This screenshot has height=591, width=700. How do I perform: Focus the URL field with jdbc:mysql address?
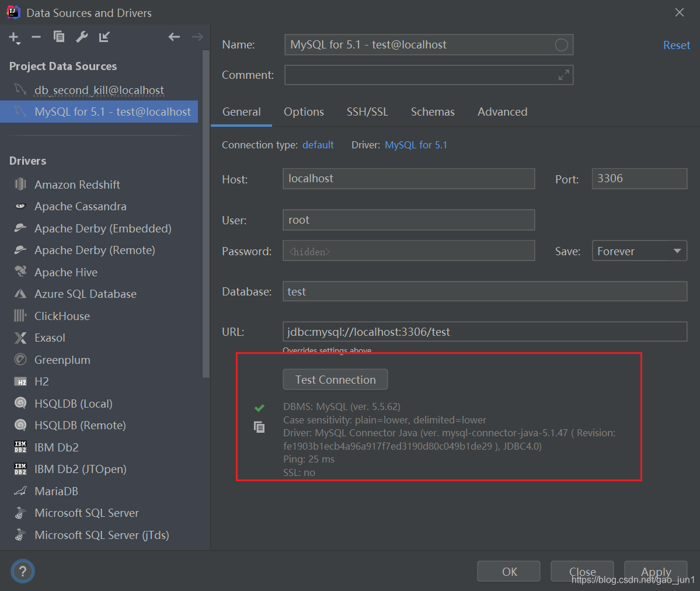(x=485, y=332)
